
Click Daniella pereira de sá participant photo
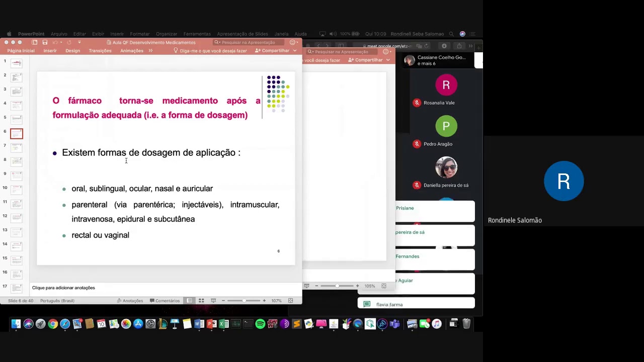pyautogui.click(x=446, y=167)
